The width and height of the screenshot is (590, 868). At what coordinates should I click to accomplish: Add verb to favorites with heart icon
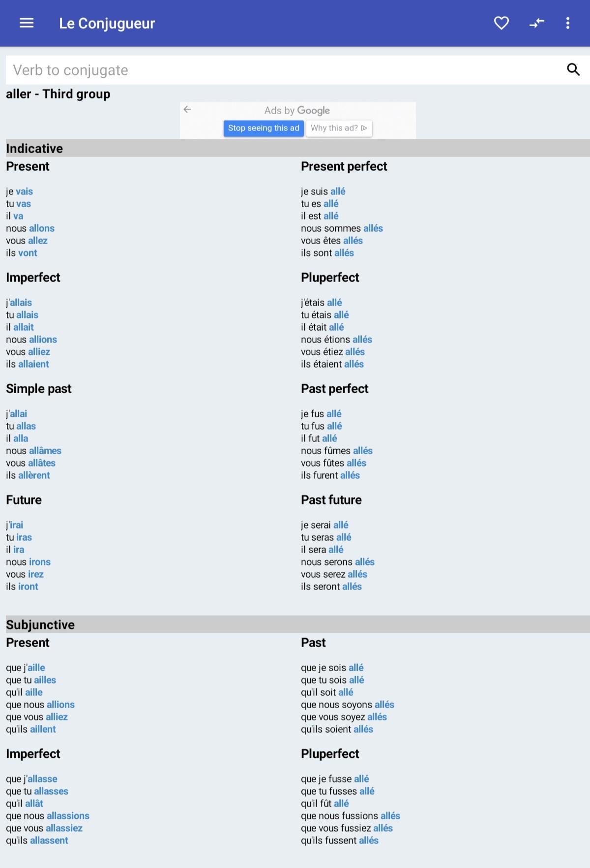[x=501, y=23]
